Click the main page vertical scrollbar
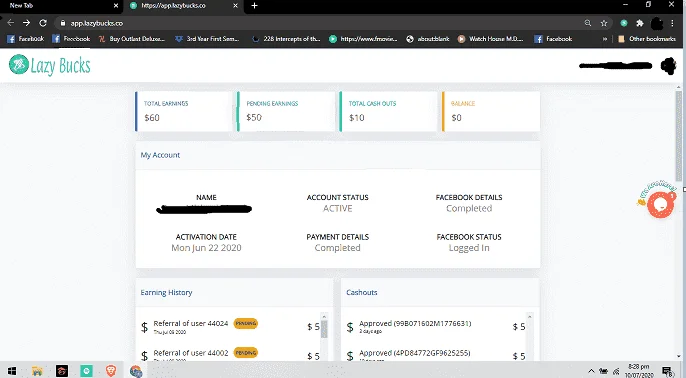Viewport: 686px width, 378px height. coord(679,136)
